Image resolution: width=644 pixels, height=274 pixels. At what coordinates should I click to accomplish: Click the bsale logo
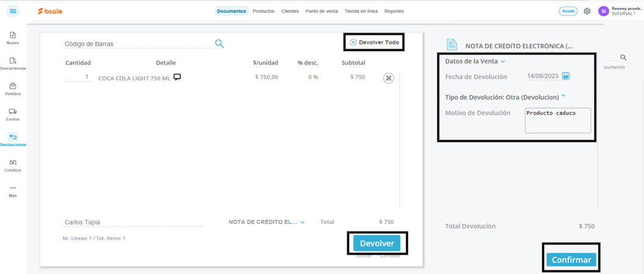(50, 11)
